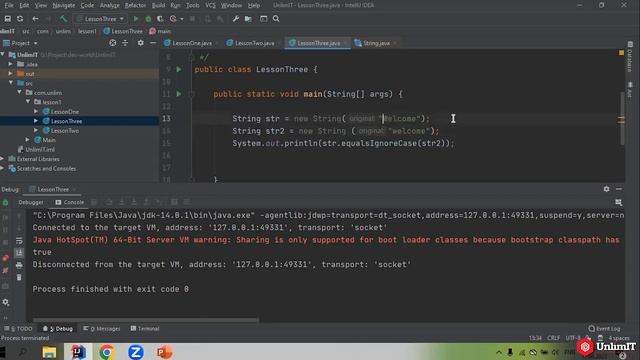Click the Back navigation arrow

[x=35, y=19]
